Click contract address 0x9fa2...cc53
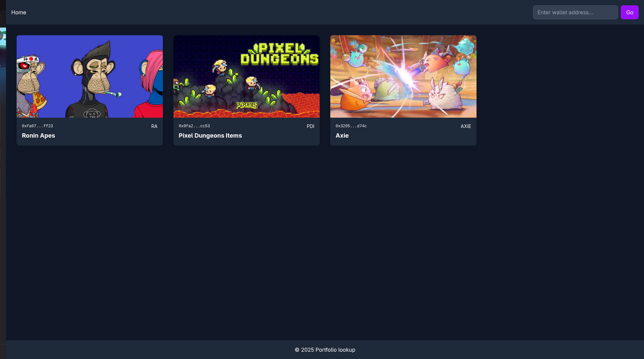644x359 pixels. tap(194, 126)
